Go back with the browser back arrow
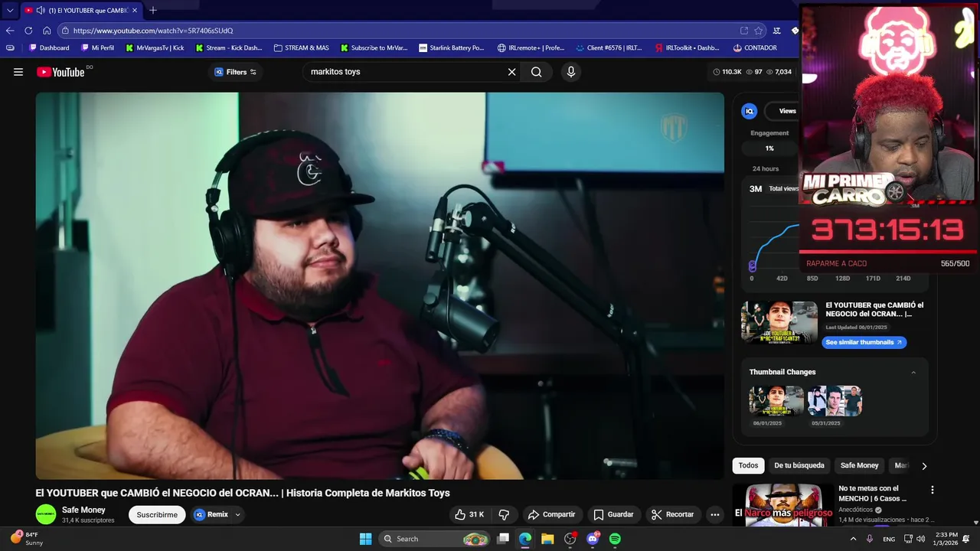 coord(10,31)
